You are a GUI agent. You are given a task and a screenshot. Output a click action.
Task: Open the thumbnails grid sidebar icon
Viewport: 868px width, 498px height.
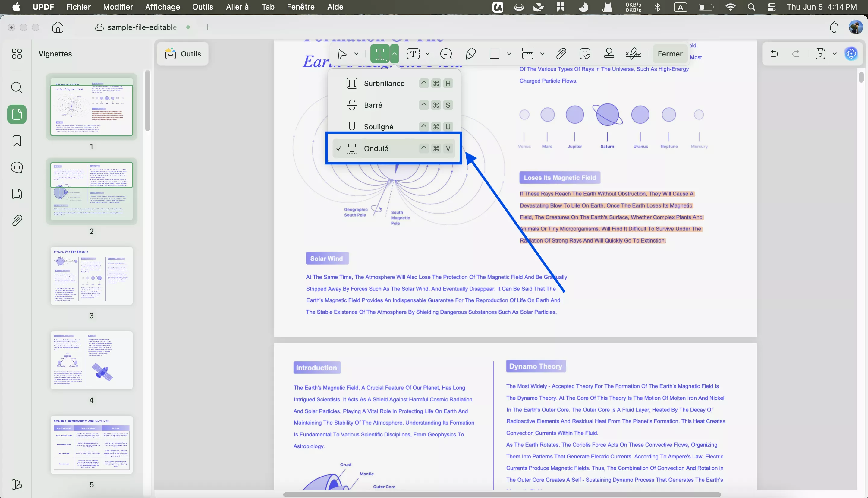(x=17, y=54)
